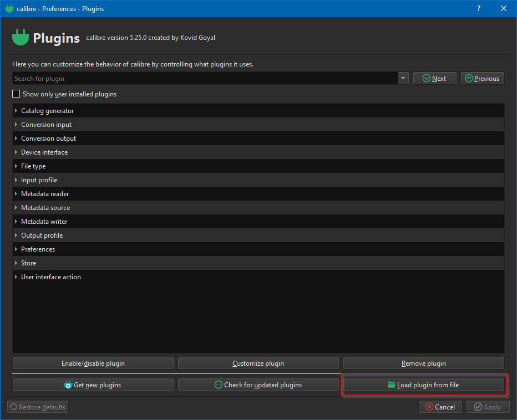Click the Previous search button
Screen dimensions: 517x420
coord(483,78)
